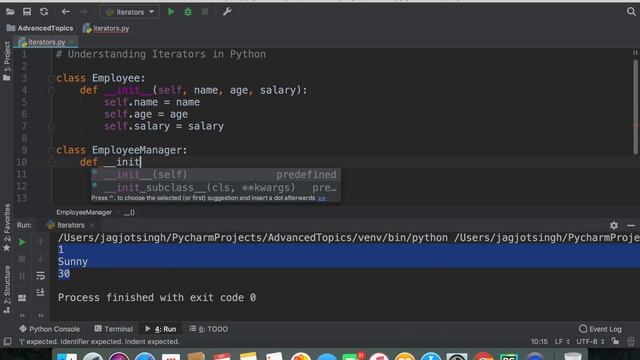
Task: Open the Favorites tool window
Action: coord(7,228)
